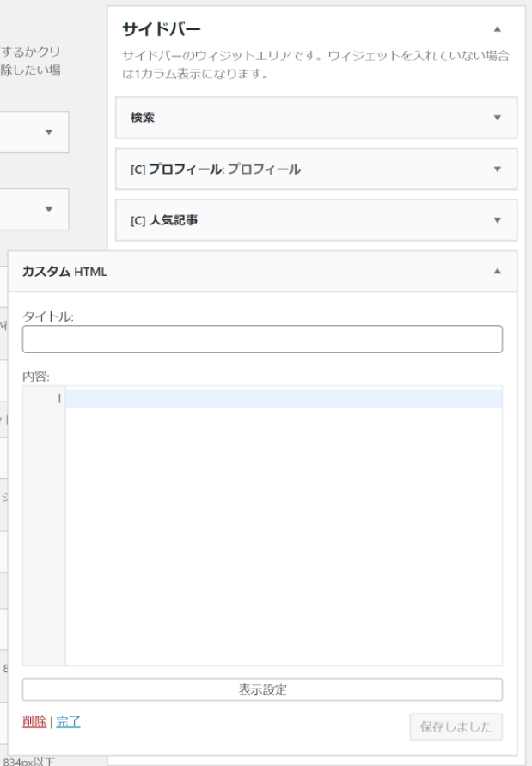Click the 保存しました button

point(456,727)
